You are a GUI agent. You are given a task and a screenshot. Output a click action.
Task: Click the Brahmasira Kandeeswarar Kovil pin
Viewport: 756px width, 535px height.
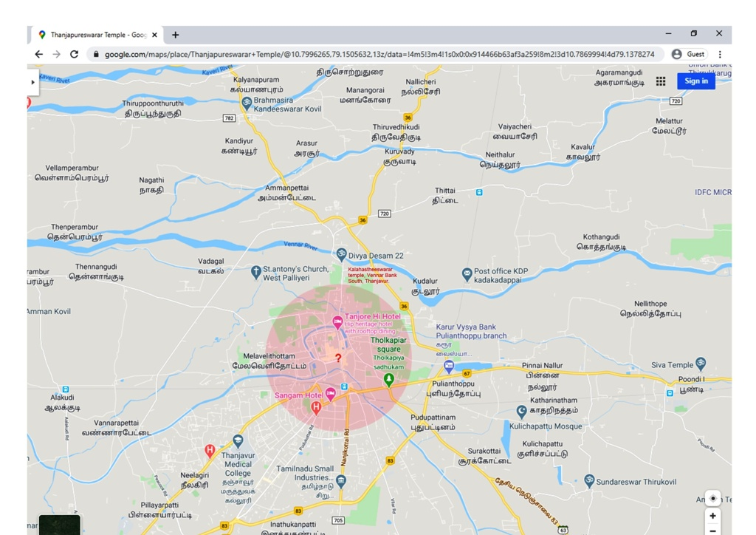coord(247,103)
